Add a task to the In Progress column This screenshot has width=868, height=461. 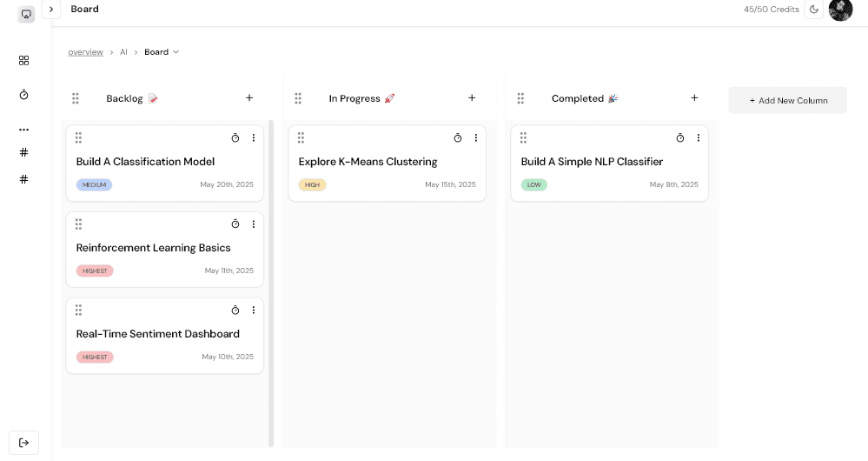pyautogui.click(x=472, y=98)
